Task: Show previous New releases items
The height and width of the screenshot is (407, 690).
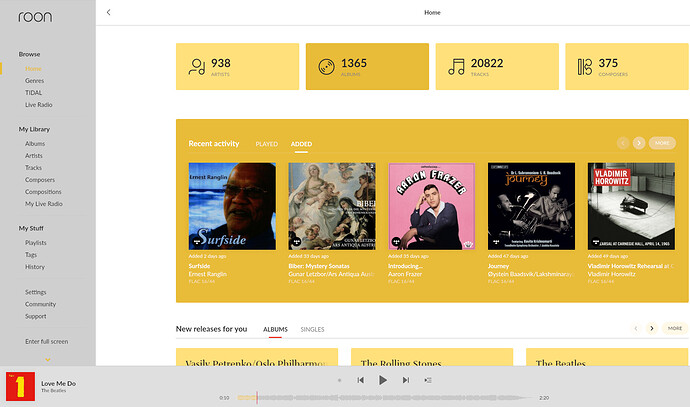Action: pyautogui.click(x=636, y=328)
